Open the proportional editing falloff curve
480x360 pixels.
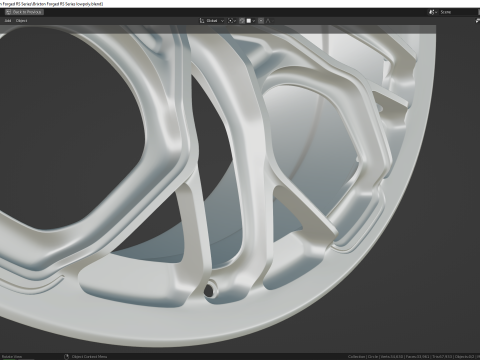tap(268, 21)
